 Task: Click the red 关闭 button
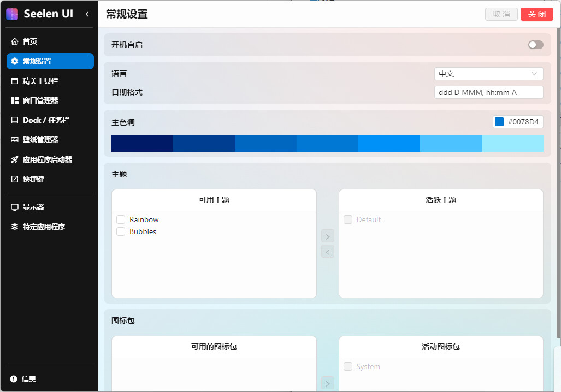click(x=536, y=14)
